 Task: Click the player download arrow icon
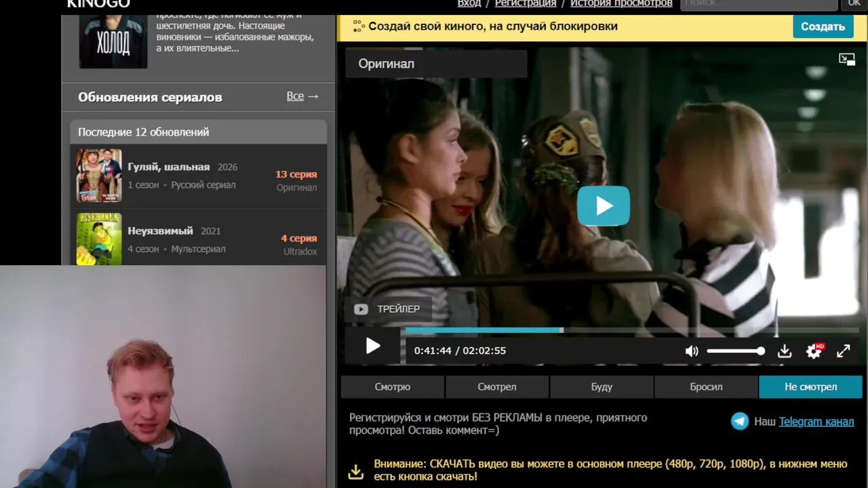785,351
